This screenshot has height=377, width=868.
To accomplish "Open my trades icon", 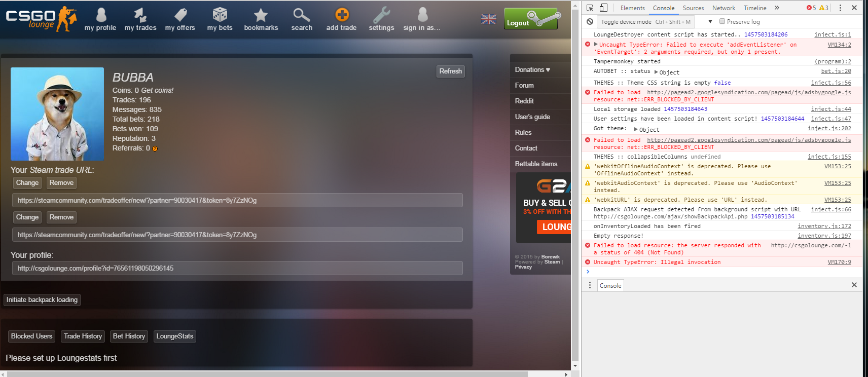I will [140, 14].
